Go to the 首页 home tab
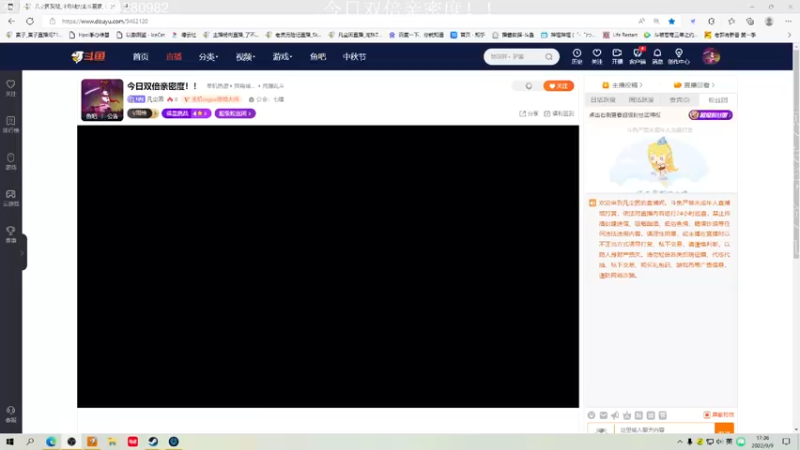The height and width of the screenshot is (450, 800). (x=140, y=57)
